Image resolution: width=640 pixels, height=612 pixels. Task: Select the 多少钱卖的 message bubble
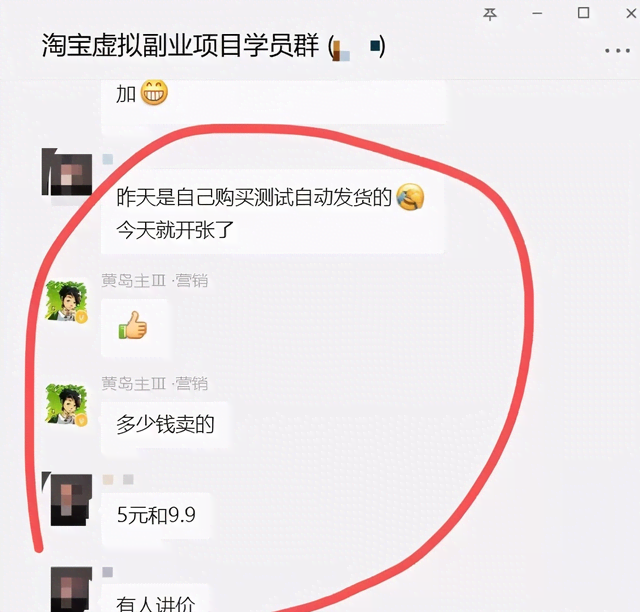pos(165,425)
